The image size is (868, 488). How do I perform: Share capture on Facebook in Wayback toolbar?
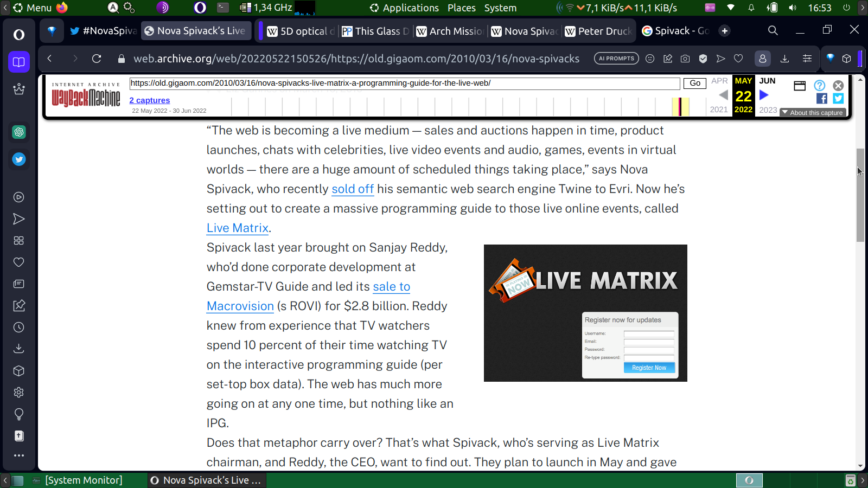click(822, 98)
